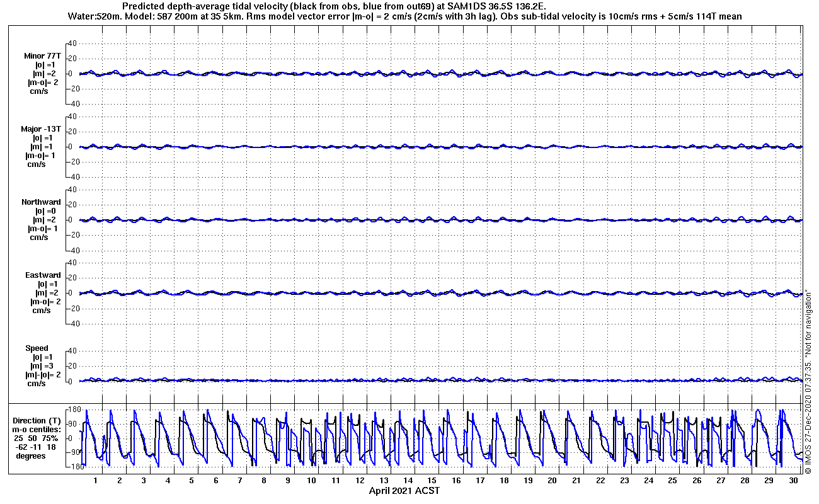The height and width of the screenshot is (504, 819).
Task: Click '|m|-|o|= 2' in the Speed panel
Action: click(x=43, y=375)
